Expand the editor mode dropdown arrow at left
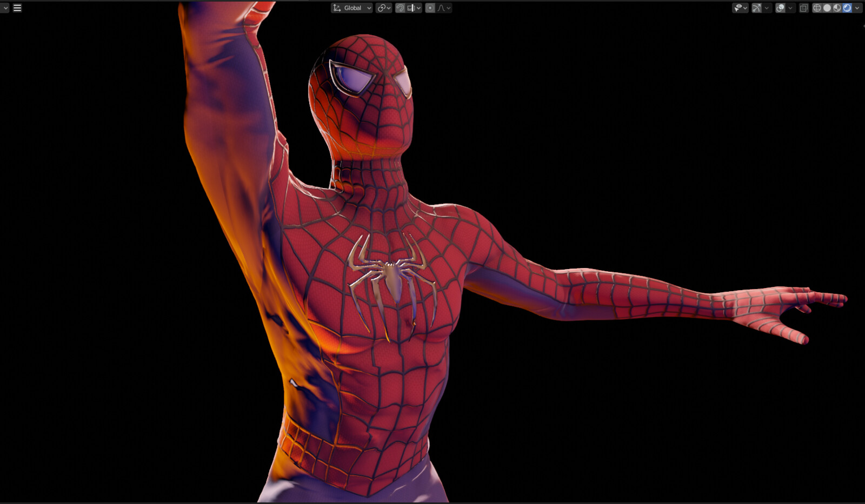865x504 pixels. (x=5, y=8)
